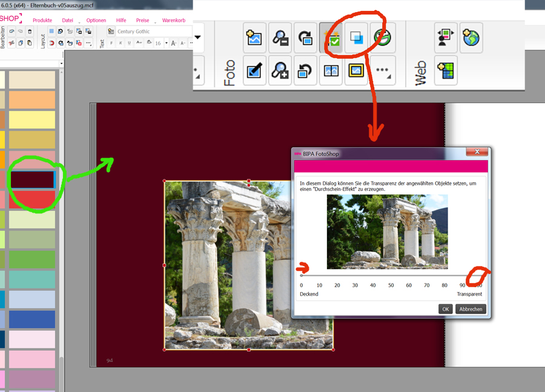Toggle underline text formatting (U)
Viewport: 545px width, 392px height.
coord(129,44)
